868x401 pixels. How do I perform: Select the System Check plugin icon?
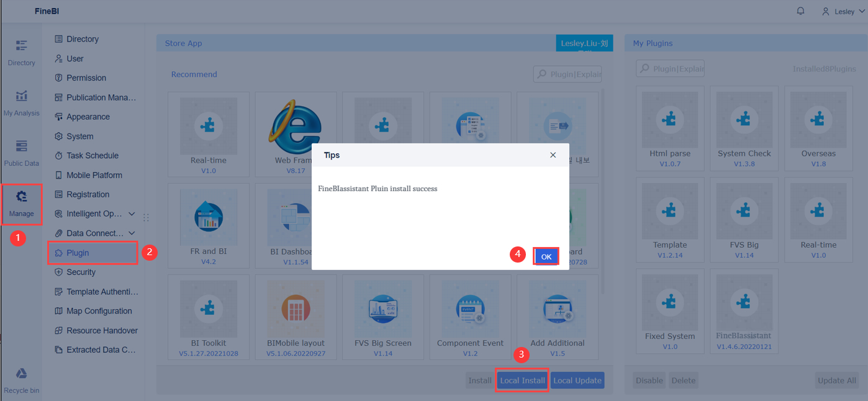pyautogui.click(x=744, y=120)
